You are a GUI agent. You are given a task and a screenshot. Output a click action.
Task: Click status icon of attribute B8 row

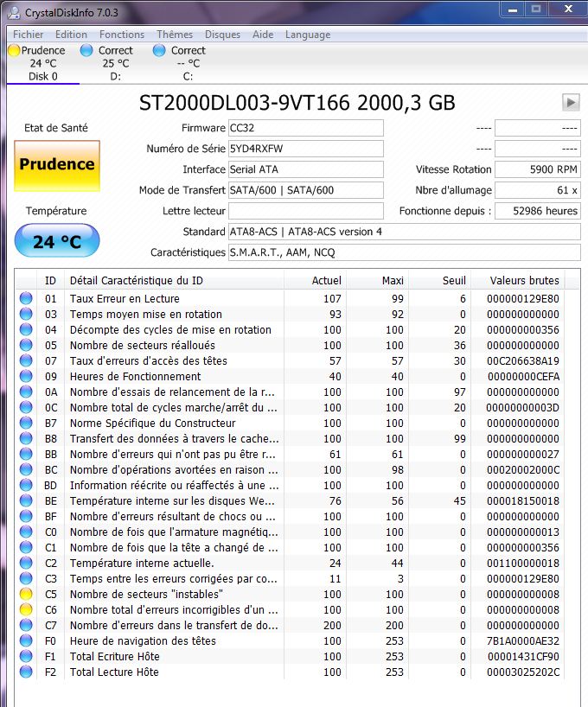coord(26,438)
